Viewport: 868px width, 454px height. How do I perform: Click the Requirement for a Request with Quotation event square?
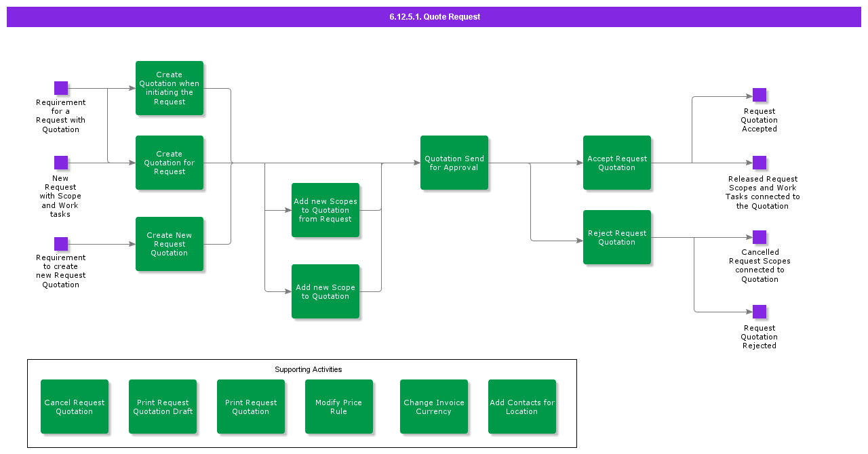pos(61,88)
